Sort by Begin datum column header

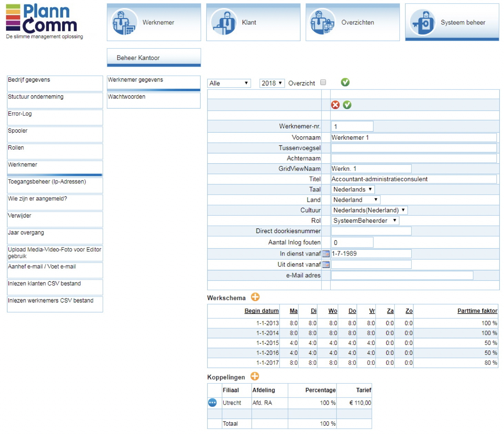pyautogui.click(x=261, y=311)
